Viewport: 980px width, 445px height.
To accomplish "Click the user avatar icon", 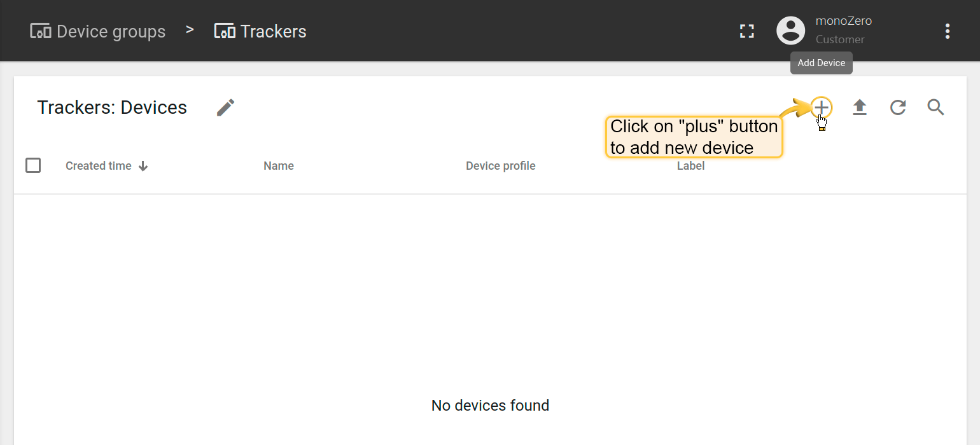I will point(791,31).
